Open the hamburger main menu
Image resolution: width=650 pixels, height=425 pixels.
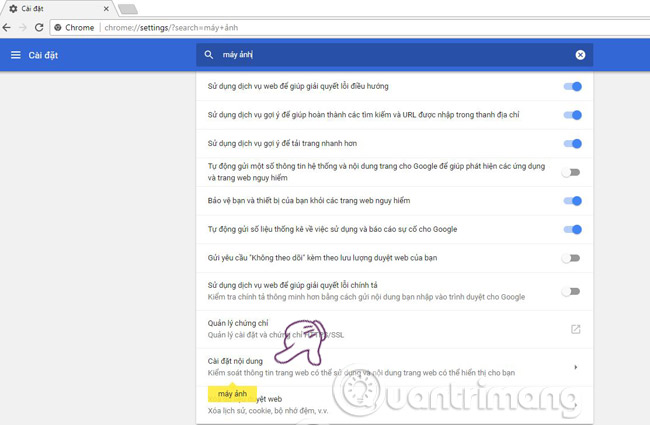click(15, 55)
